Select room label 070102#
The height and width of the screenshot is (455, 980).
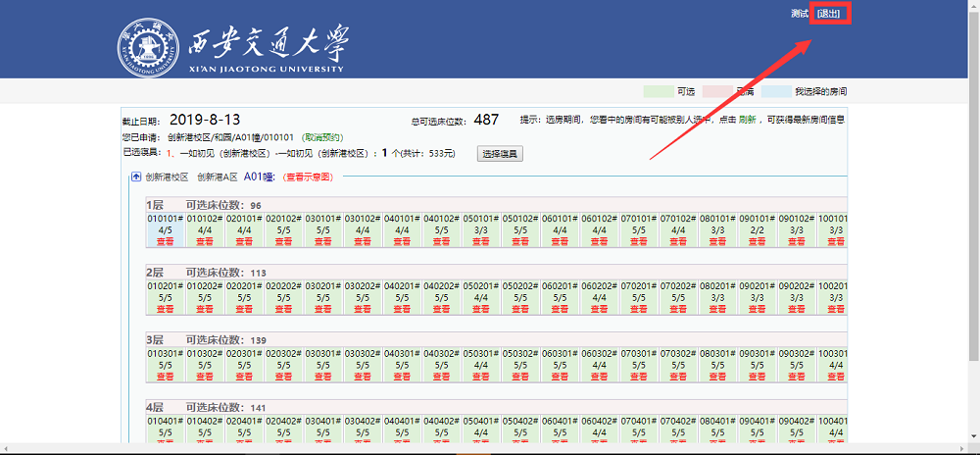(677, 219)
